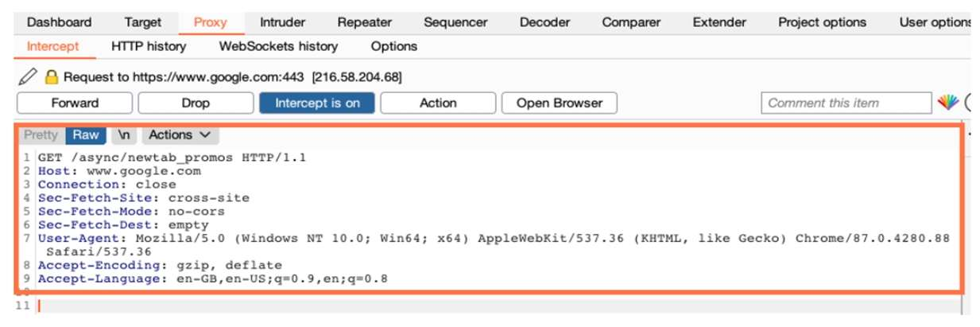Forward the intercepted request
Screen dimensions: 980x327
tap(75, 103)
